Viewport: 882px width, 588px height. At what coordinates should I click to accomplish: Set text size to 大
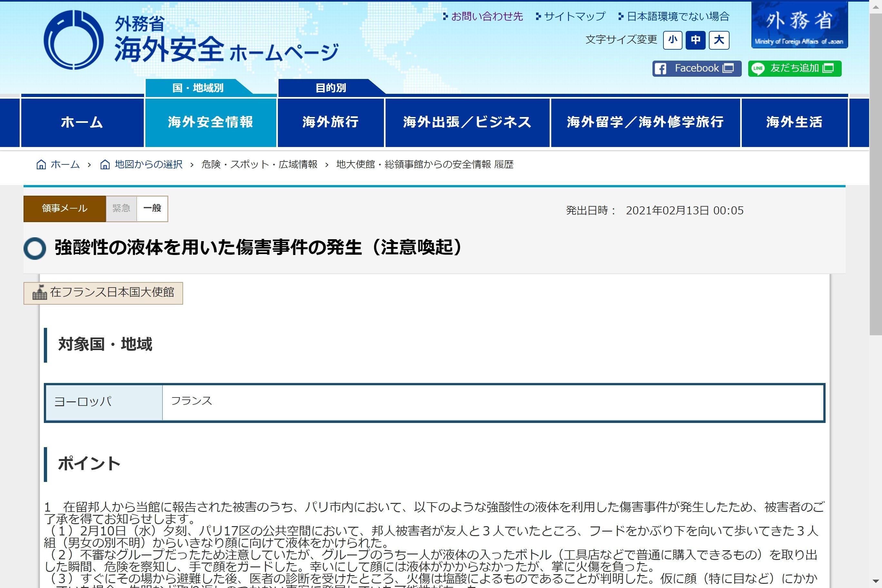[719, 40]
